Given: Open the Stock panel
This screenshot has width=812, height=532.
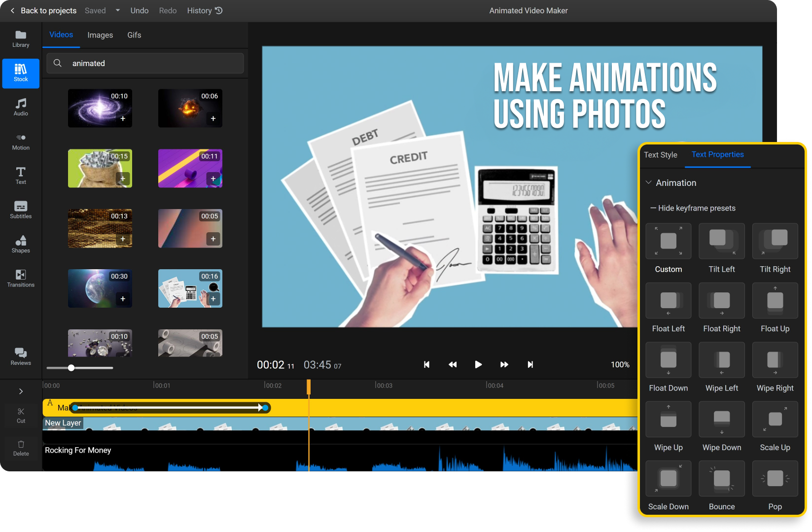Looking at the screenshot, I should (x=20, y=73).
